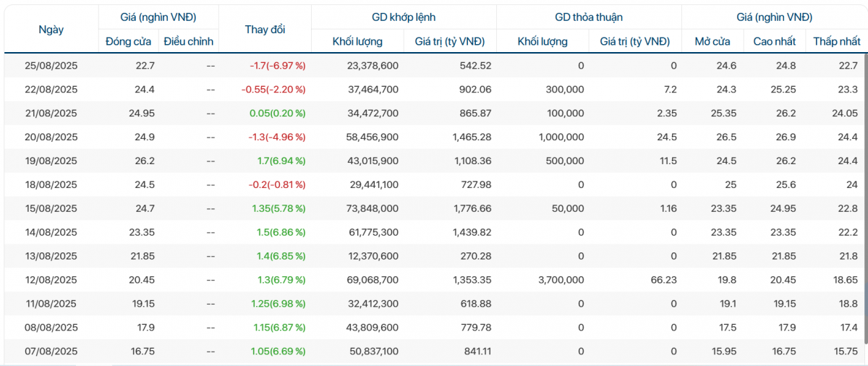868x366 pixels.
Task: Select the 25/08/2025 date row
Action: [x=51, y=66]
